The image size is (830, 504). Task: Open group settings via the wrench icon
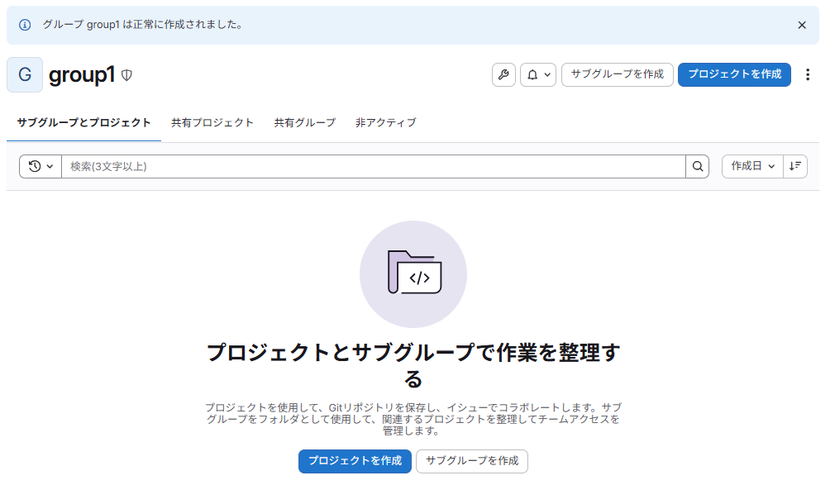pos(503,74)
